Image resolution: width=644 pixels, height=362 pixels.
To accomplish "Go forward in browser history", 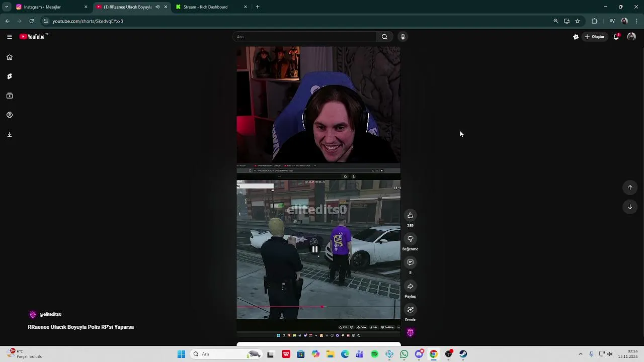I will (x=20, y=21).
